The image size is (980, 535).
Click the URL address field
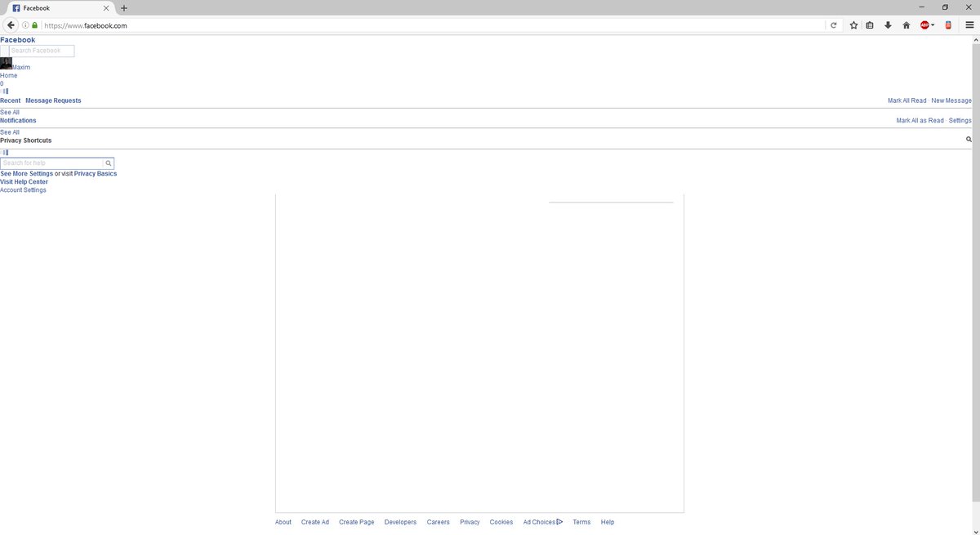click(433, 25)
